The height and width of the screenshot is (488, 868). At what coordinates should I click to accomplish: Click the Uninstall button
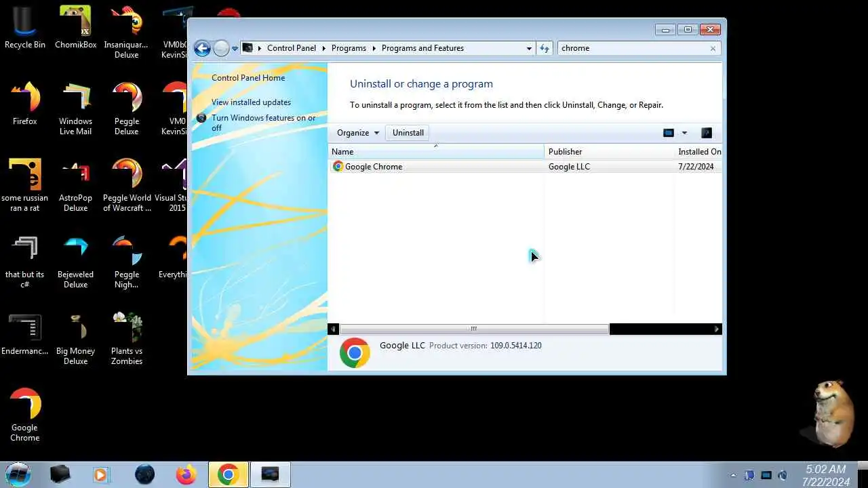click(408, 133)
